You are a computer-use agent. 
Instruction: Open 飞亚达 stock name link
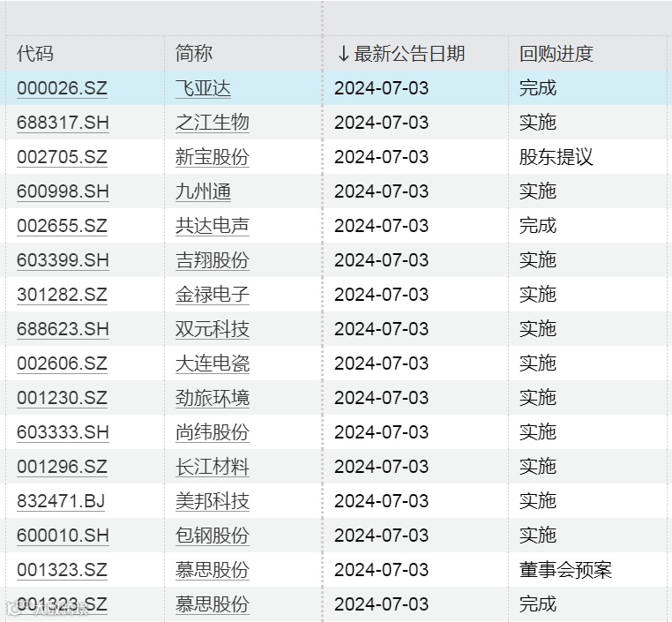[203, 88]
